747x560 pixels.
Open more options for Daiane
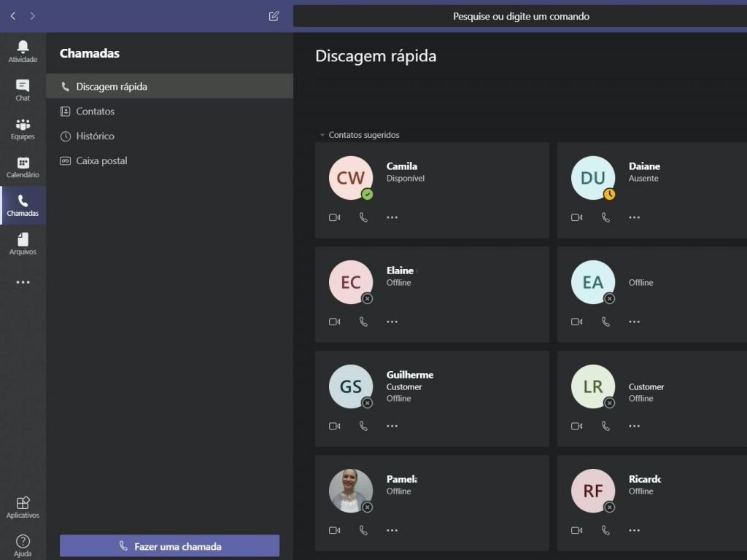coord(634,217)
